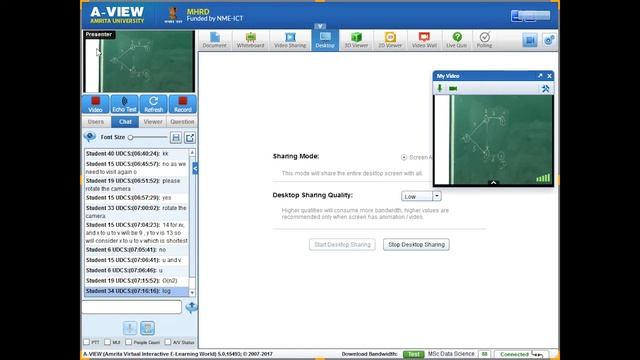The width and height of the screenshot is (640, 360).
Task: Click the microphone icon in My Video
Action: 440,88
